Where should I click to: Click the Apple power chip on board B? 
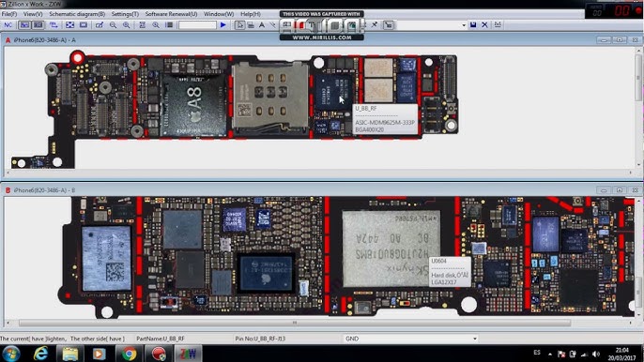266,273
